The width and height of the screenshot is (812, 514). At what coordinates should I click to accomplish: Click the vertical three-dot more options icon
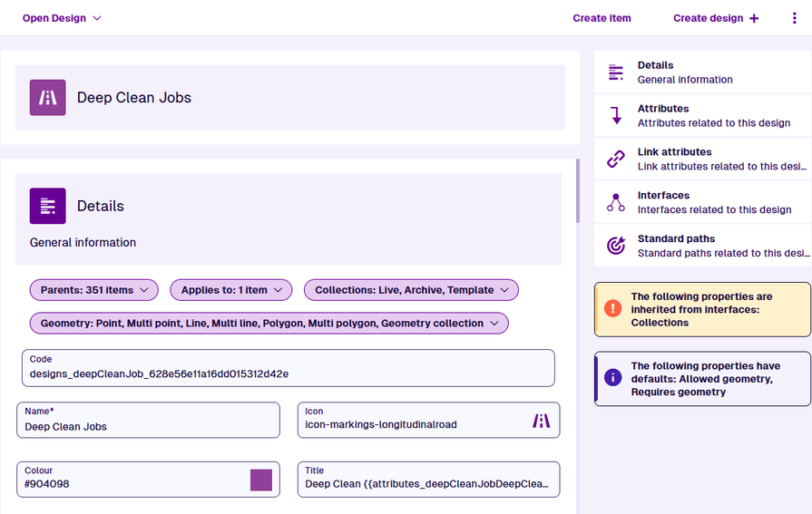(x=795, y=18)
